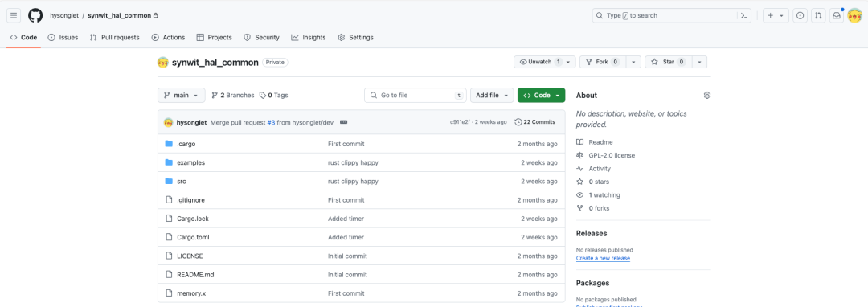Switch to the Actions tab

point(168,38)
